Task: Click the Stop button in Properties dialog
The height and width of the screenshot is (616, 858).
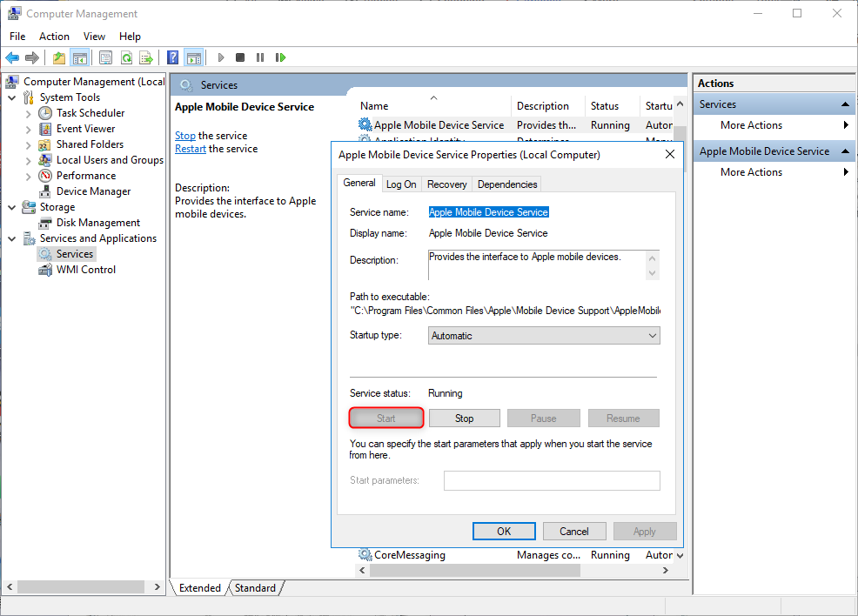Action: [x=464, y=418]
